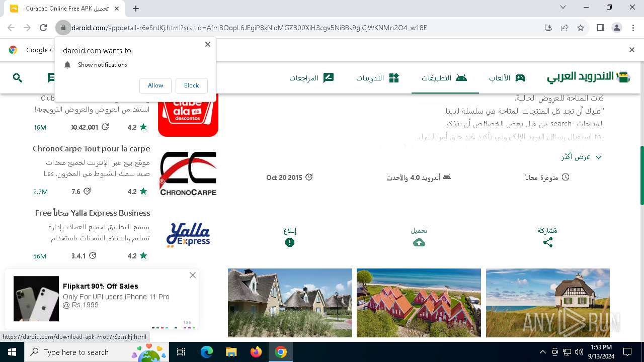Image resolution: width=644 pixels, height=362 pixels.
Task: Expand description with عرض أكثر
Action: 582,157
